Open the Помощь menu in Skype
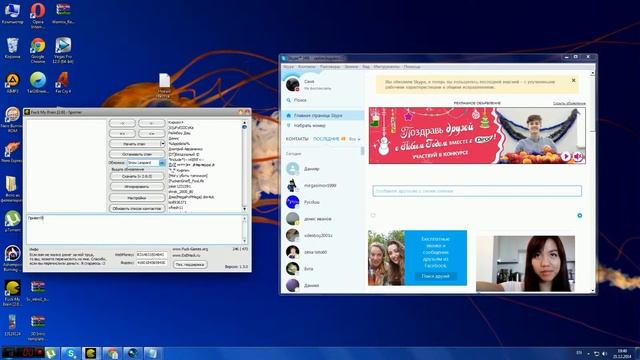This screenshot has width=640, height=360. 412,67
